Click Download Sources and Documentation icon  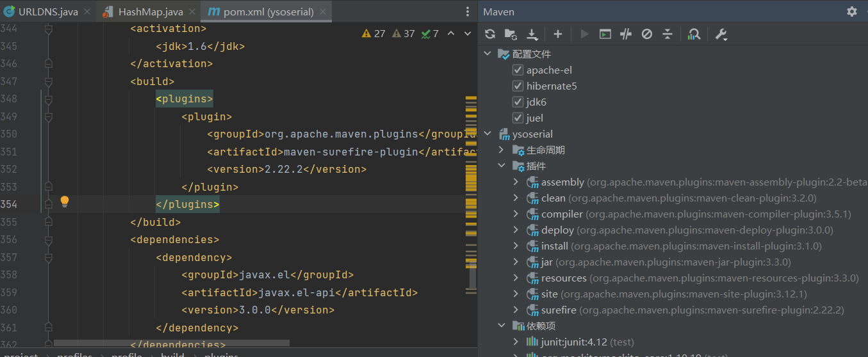[x=532, y=34]
